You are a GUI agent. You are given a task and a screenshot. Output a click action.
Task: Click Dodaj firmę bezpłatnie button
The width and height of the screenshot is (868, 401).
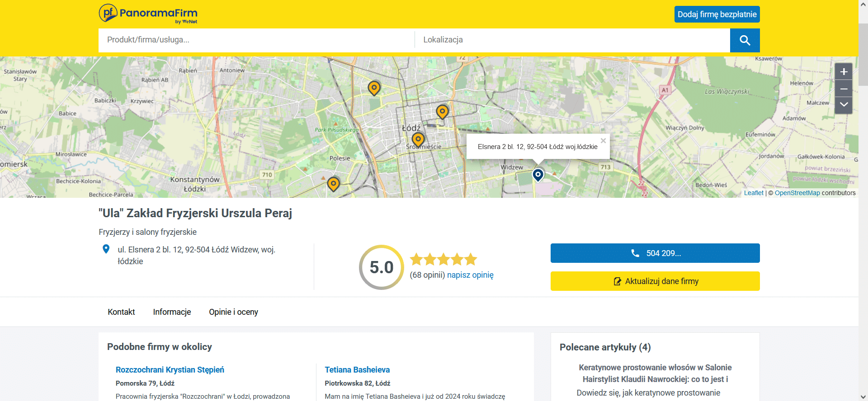tap(717, 14)
